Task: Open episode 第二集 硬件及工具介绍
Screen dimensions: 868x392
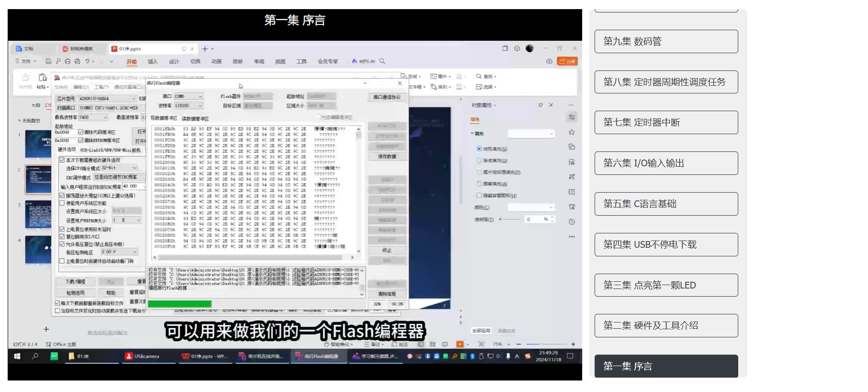Action: [x=666, y=326]
